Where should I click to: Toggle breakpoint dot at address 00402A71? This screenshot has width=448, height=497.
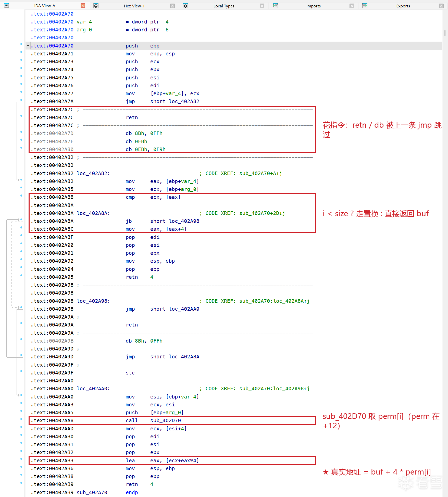point(21,52)
